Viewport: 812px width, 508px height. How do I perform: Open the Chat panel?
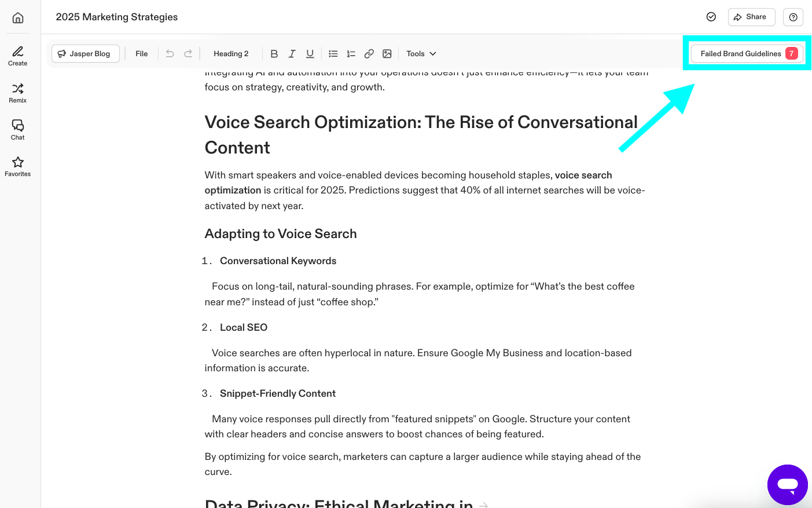(x=18, y=130)
